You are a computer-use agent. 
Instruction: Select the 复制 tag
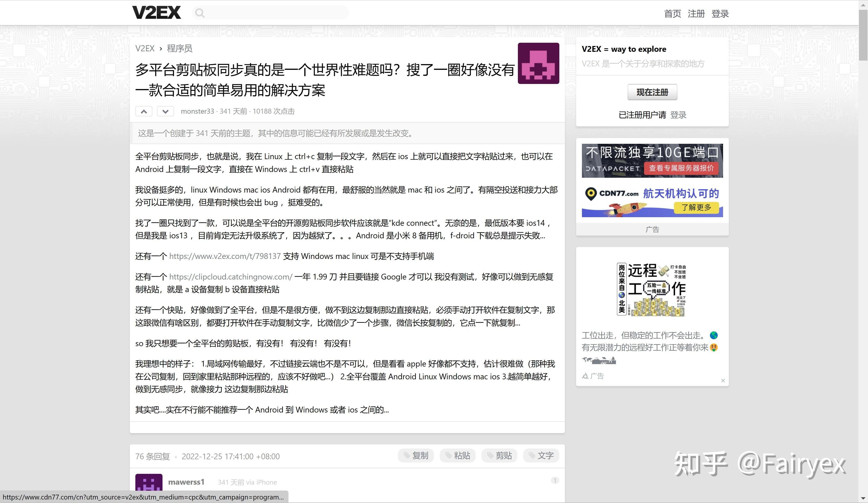tap(416, 455)
